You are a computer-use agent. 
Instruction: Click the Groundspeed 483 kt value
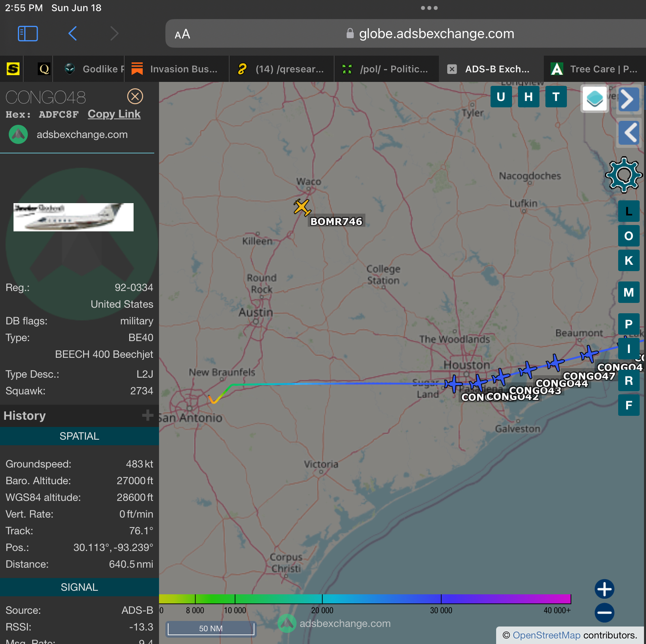[140, 464]
